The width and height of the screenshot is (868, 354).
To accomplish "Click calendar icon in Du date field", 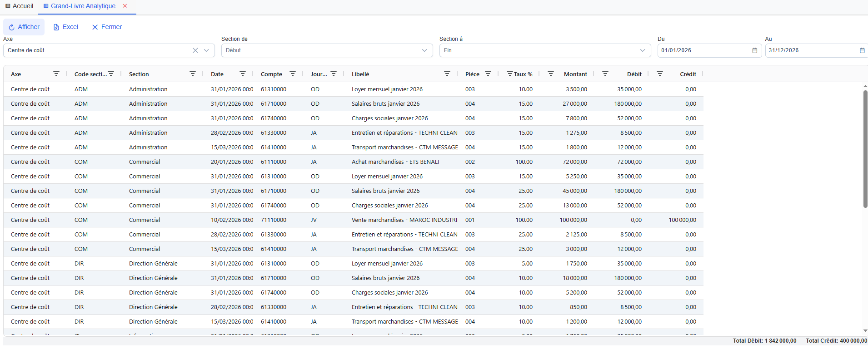I will (755, 50).
